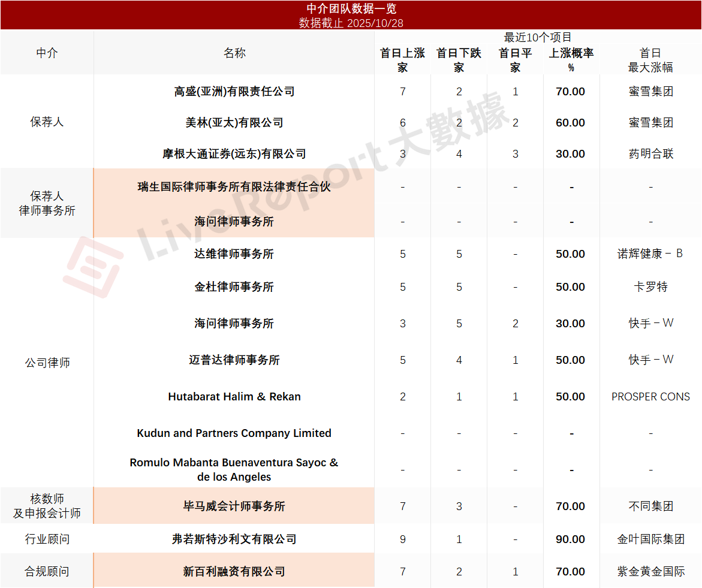This screenshot has width=702, height=588.
Task: Click Hutabarat Halim & Rekan name cell
Action: [x=234, y=396]
